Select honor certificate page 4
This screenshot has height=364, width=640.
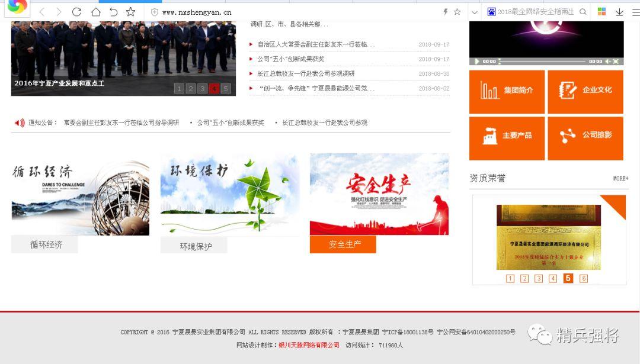553,278
